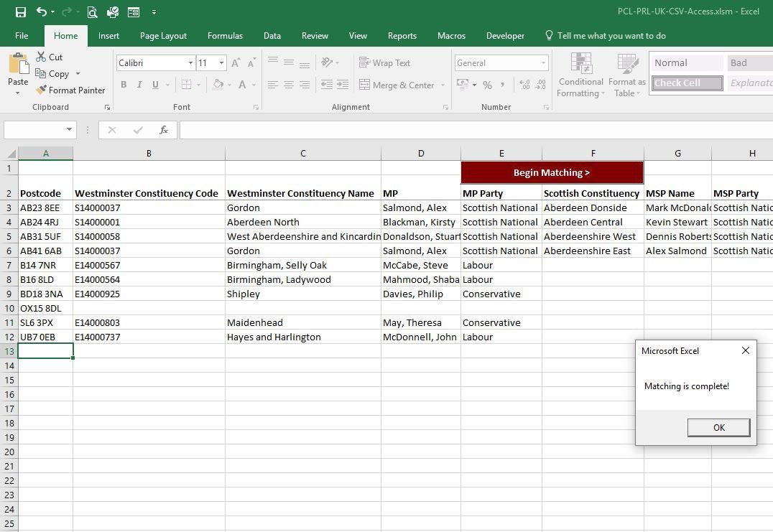Viewport: 773px width, 532px height.
Task: Increase font size with large A icon
Action: pos(236,62)
